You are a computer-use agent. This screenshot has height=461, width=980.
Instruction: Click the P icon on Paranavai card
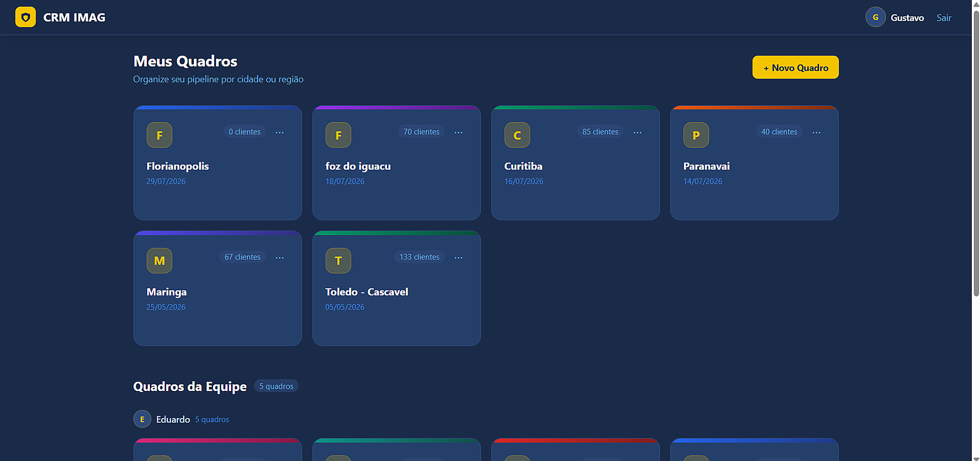tap(696, 135)
